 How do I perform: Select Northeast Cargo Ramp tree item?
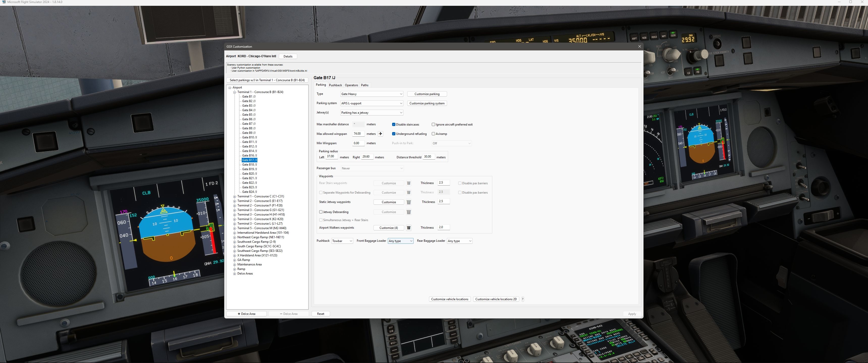260,237
